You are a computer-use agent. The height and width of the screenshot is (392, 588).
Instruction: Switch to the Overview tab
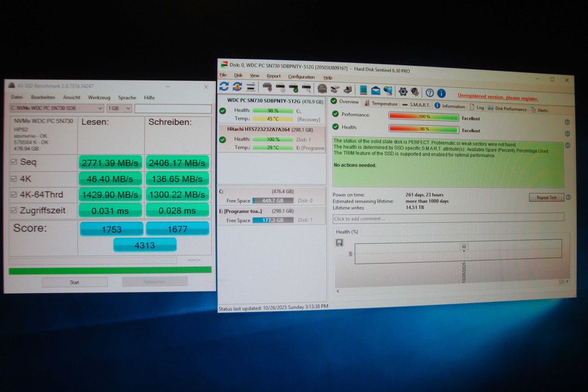(x=345, y=102)
